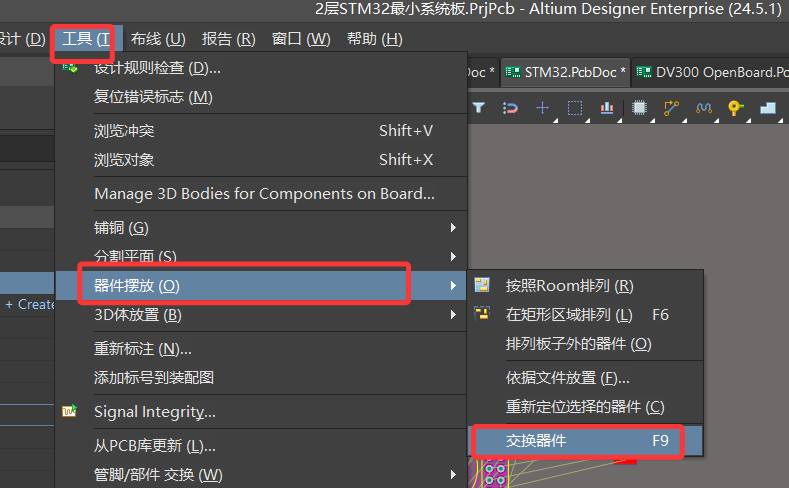
Task: Expand the 管脚/部件 交换 (W) submenu
Action: coord(261,474)
